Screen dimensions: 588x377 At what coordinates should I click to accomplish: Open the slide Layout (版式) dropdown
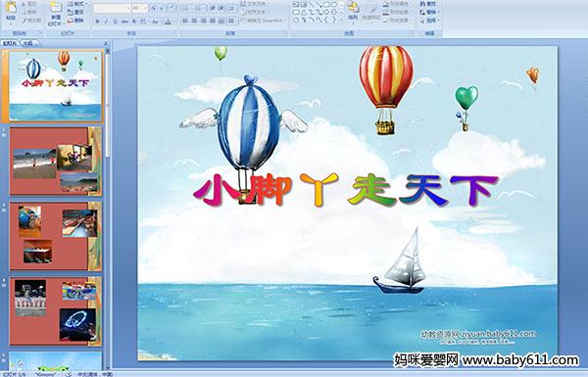(x=77, y=4)
